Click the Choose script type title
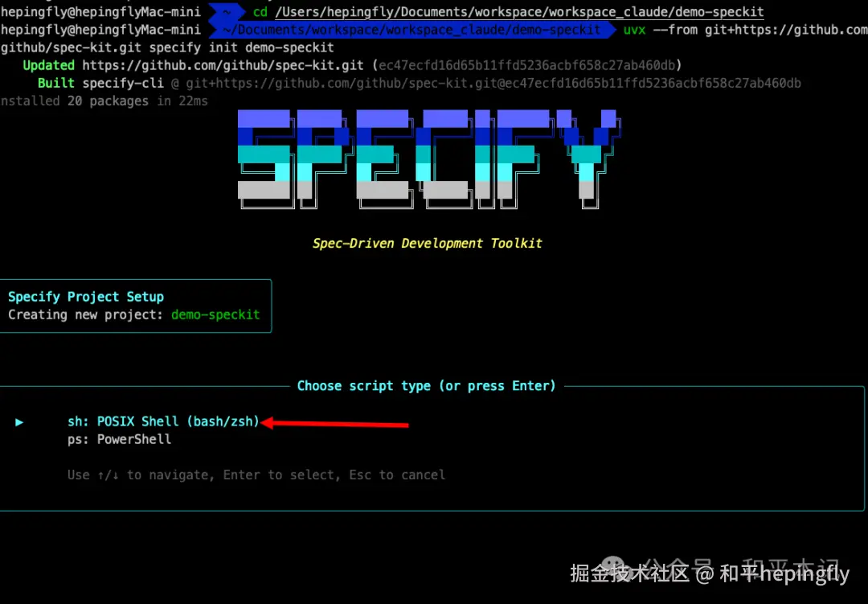This screenshot has width=868, height=604. (426, 386)
